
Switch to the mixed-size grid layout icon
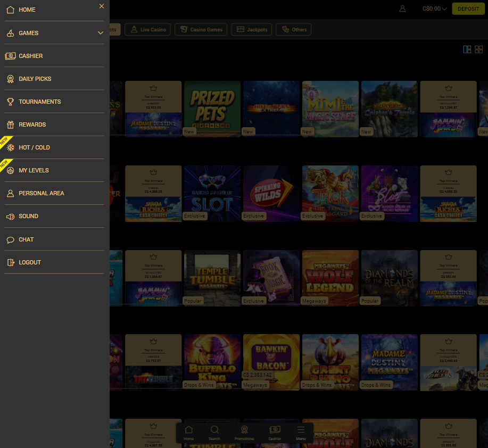(467, 49)
